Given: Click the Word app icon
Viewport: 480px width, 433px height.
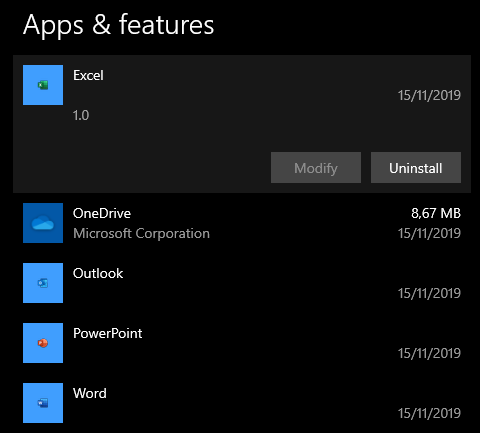Looking at the screenshot, I should coord(43,403).
